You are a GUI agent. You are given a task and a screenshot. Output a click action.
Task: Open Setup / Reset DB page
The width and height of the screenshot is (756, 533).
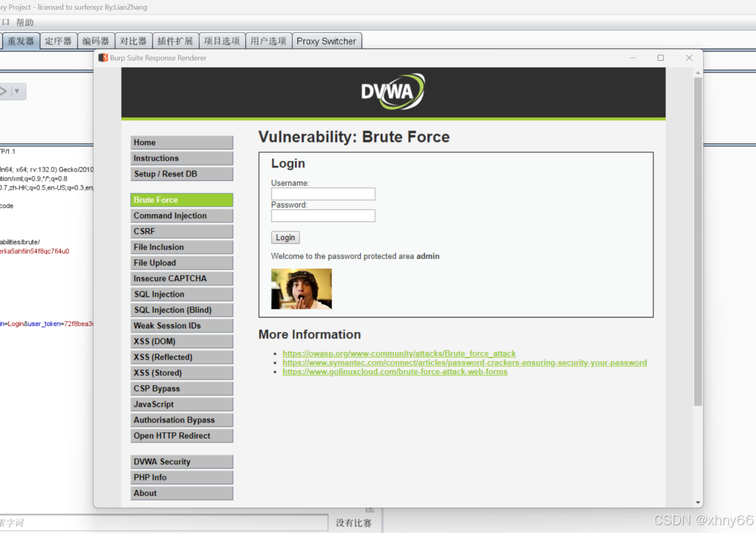point(182,174)
